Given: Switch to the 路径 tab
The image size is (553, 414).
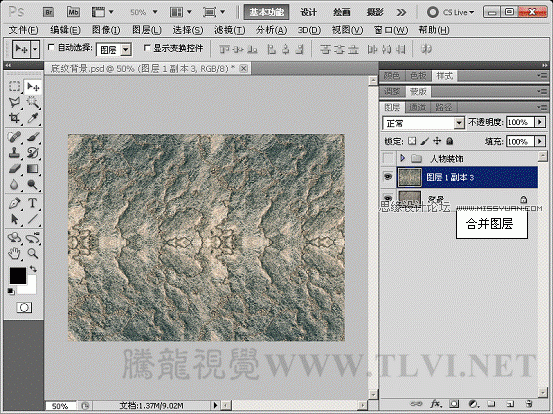Looking at the screenshot, I should point(443,107).
